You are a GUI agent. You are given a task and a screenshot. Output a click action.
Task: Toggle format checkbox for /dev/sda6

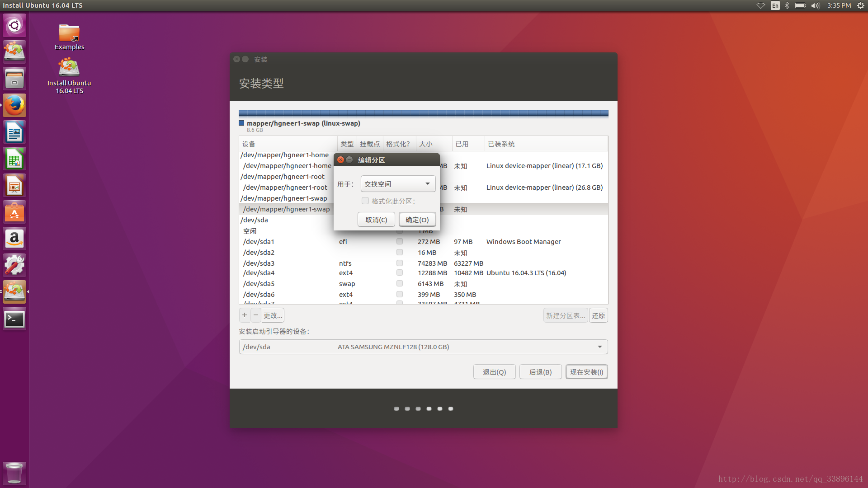tap(400, 295)
